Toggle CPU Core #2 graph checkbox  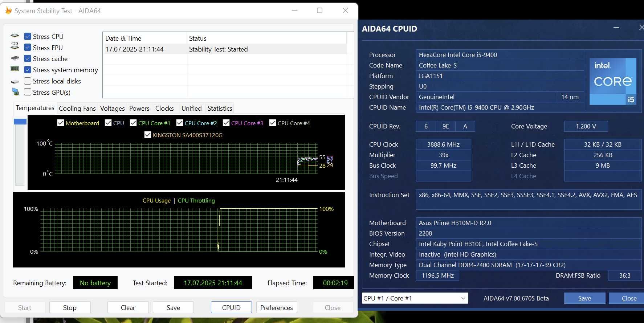[179, 123]
